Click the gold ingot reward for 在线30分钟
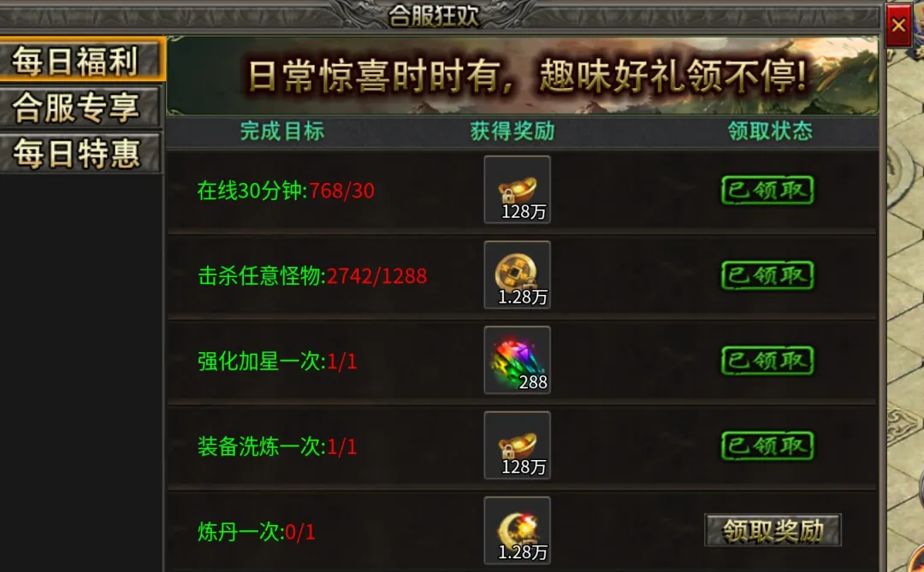 click(518, 190)
